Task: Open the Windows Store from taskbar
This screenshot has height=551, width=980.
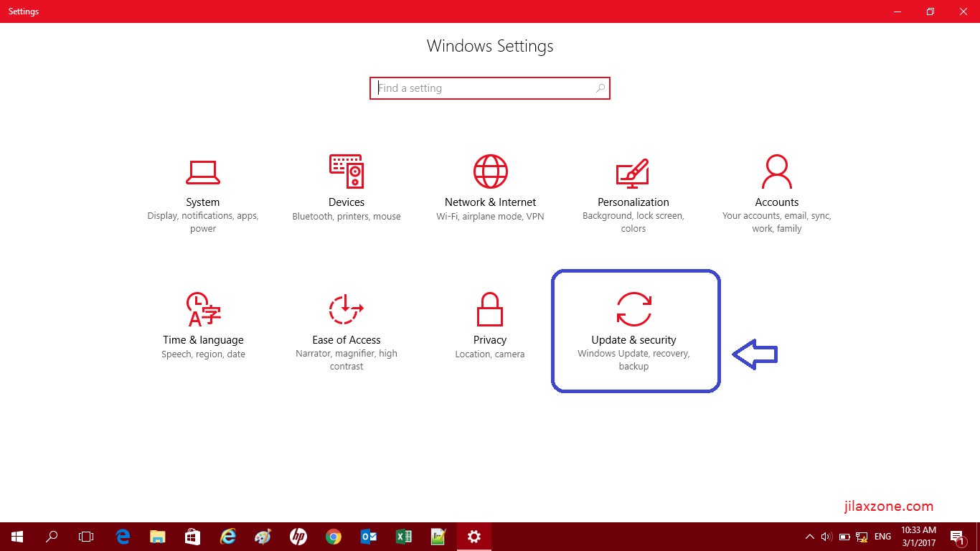Action: (x=193, y=537)
